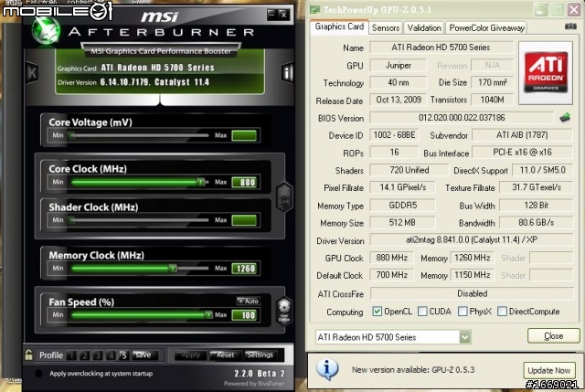Click the Memory Type value GDDR5
This screenshot has height=392, width=585.
click(x=402, y=206)
